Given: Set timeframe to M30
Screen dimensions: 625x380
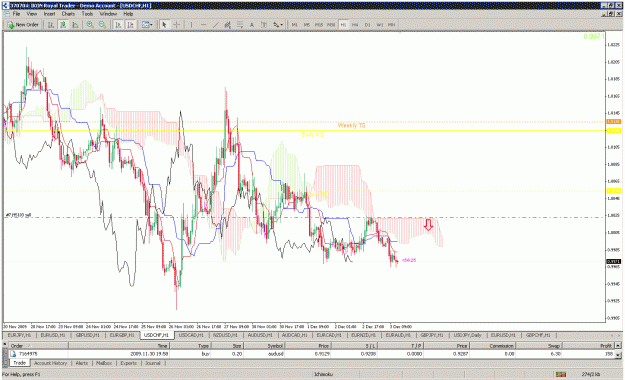Looking at the screenshot, I should (x=331, y=25).
